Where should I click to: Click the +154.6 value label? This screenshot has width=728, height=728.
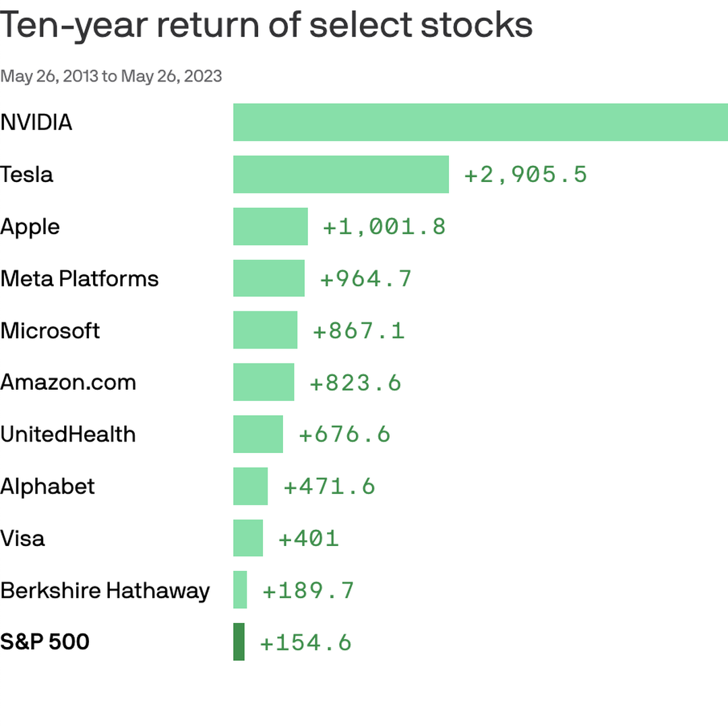(x=306, y=642)
